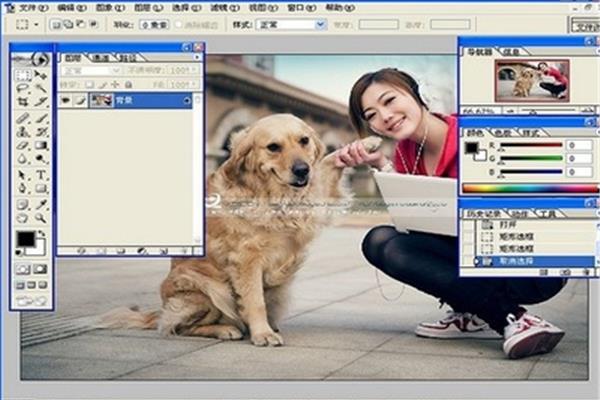Image resolution: width=600 pixels, height=400 pixels.
Task: Reset default foreground and background colors
Action: pyautogui.click(x=18, y=253)
